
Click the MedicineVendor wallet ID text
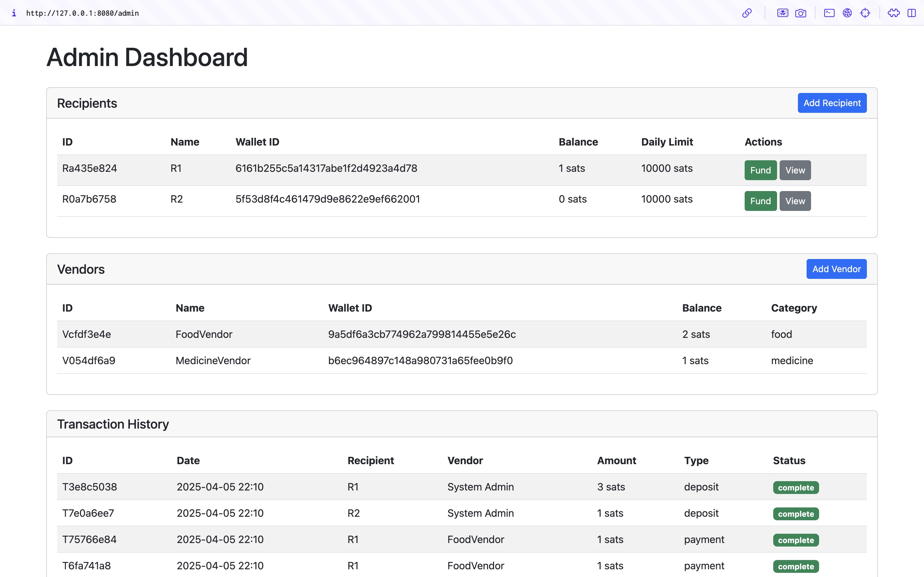420,361
